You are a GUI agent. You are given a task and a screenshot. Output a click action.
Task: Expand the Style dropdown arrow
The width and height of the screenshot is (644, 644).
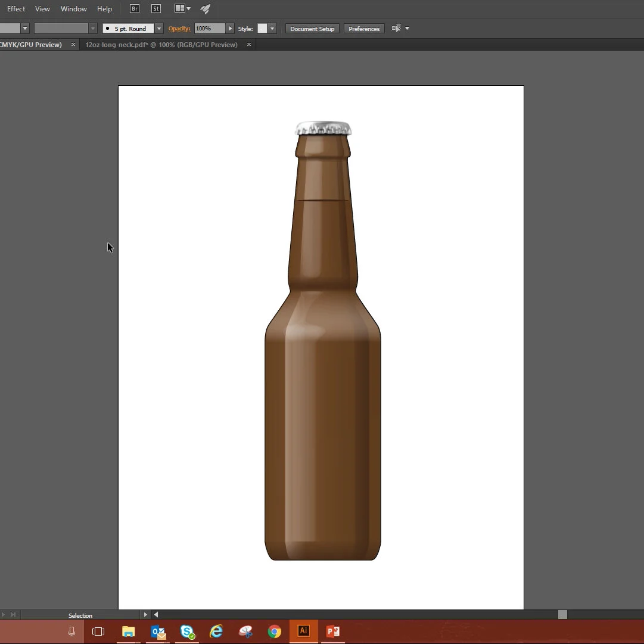pyautogui.click(x=272, y=29)
